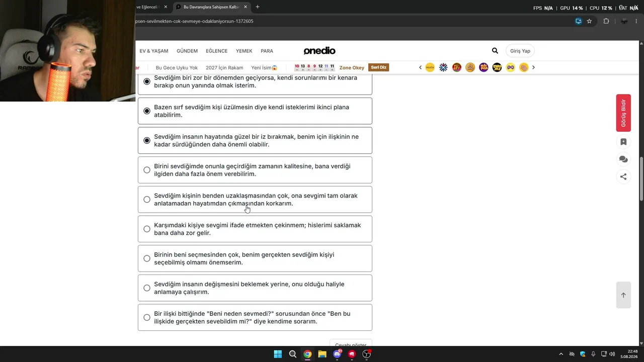Screen dimensions: 644x362
Task: Open the yellow Müzik channel icon
Action: (x=430, y=67)
